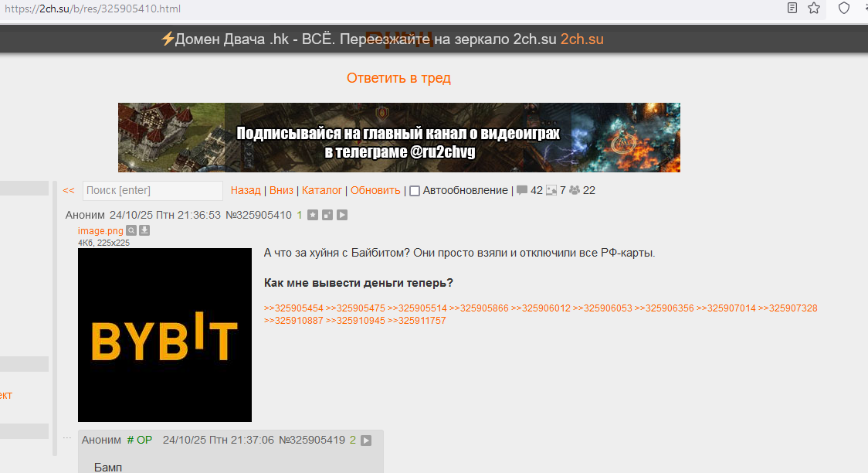Enable the Автообновление checkbox
Image resolution: width=868 pixels, height=473 pixels.
tap(415, 191)
